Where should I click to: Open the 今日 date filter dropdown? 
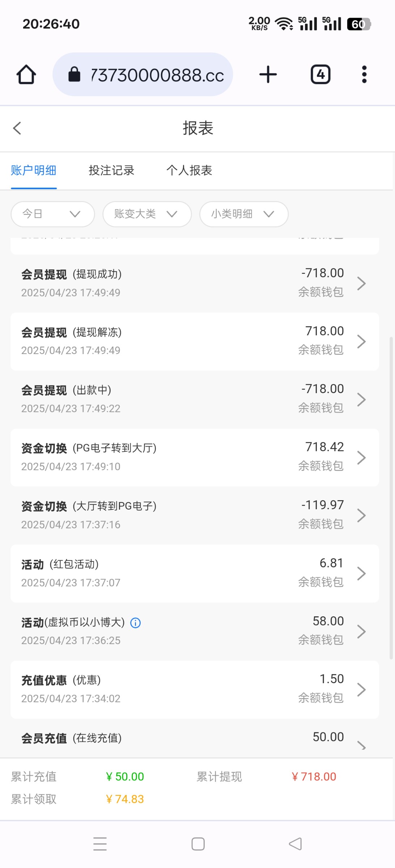point(53,214)
